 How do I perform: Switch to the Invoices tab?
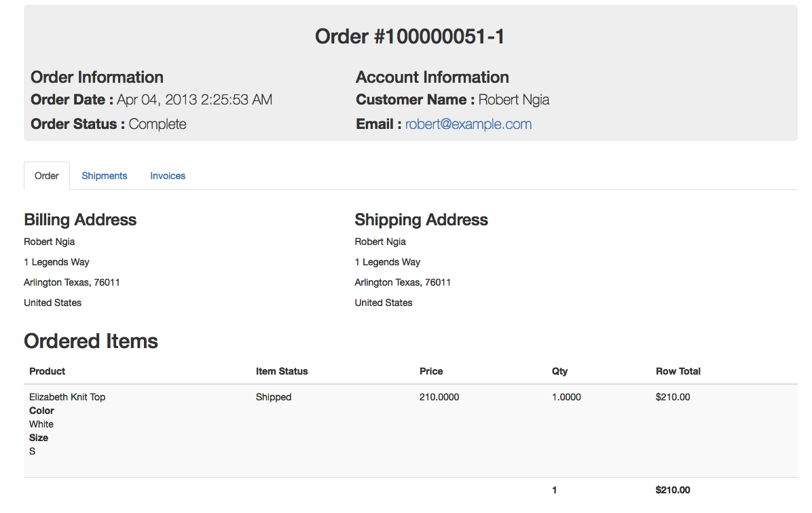pos(168,176)
